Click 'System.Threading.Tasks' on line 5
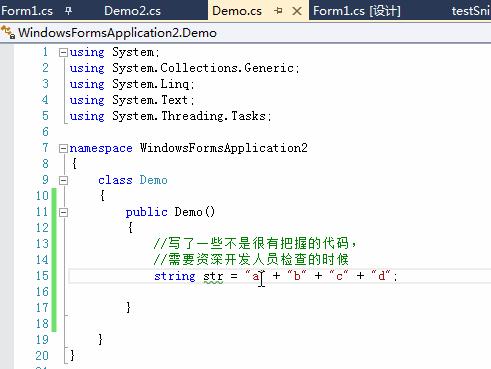The image size is (491, 369). (189, 116)
